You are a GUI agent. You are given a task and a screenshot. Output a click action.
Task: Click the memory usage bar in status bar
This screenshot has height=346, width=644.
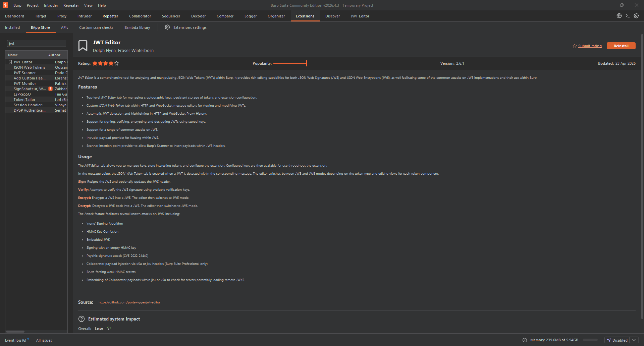click(590, 340)
